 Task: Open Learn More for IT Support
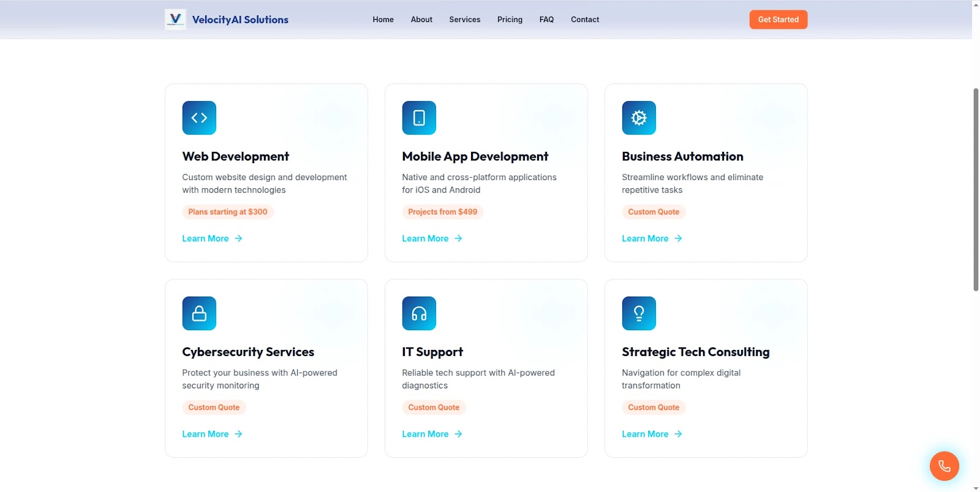[x=432, y=434]
